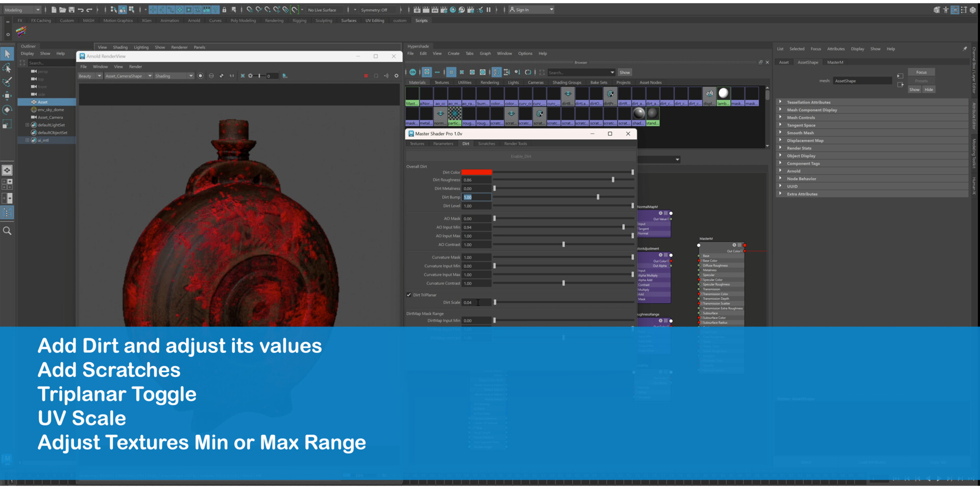980x489 pixels.
Task: Choose the Select tool arrow in left toolbar
Action: point(7,54)
